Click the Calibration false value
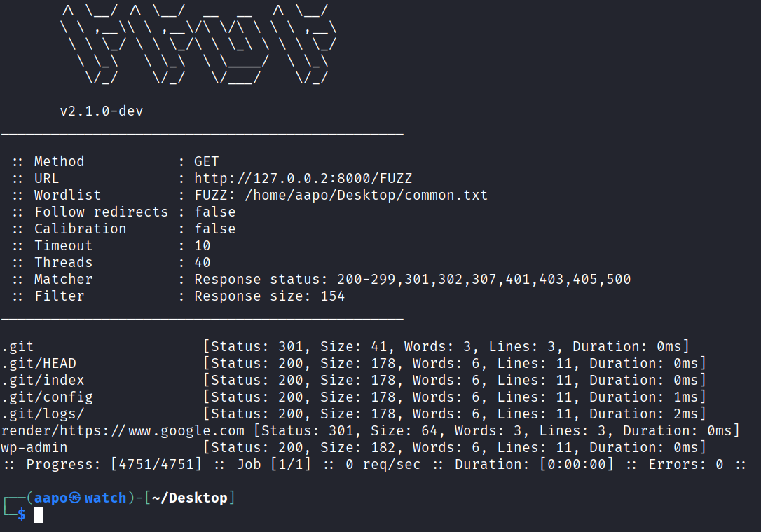Image resolution: width=761 pixels, height=532 pixels. point(215,229)
